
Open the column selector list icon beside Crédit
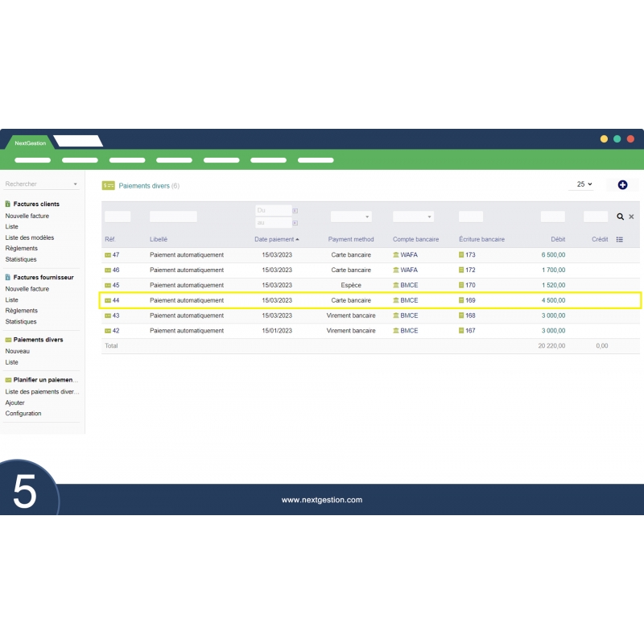pos(618,239)
